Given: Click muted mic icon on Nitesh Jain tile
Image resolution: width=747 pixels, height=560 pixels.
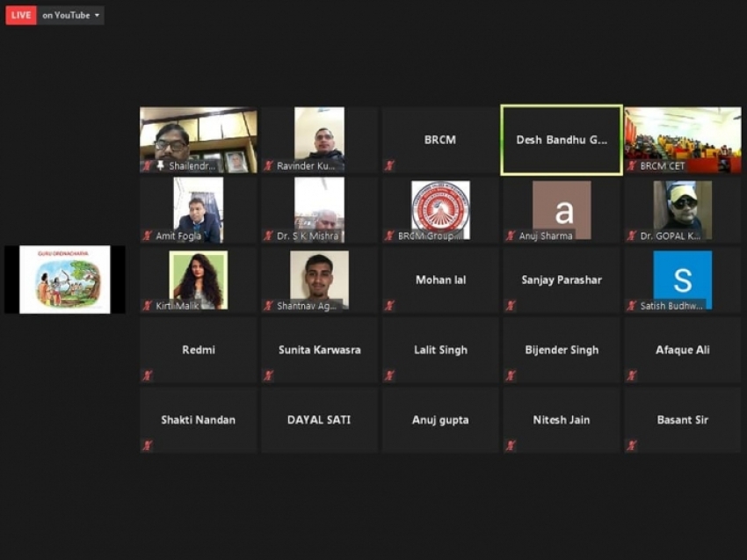Looking at the screenshot, I should tap(511, 446).
